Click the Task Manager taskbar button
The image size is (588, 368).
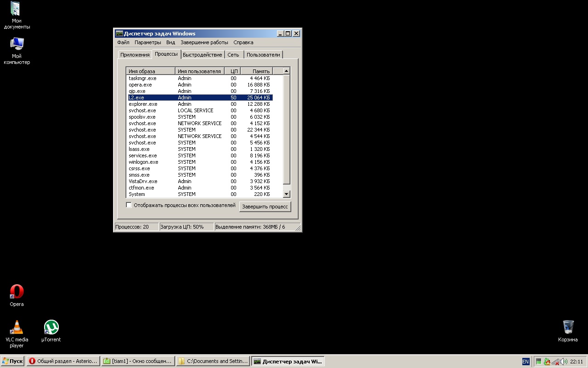coord(288,362)
